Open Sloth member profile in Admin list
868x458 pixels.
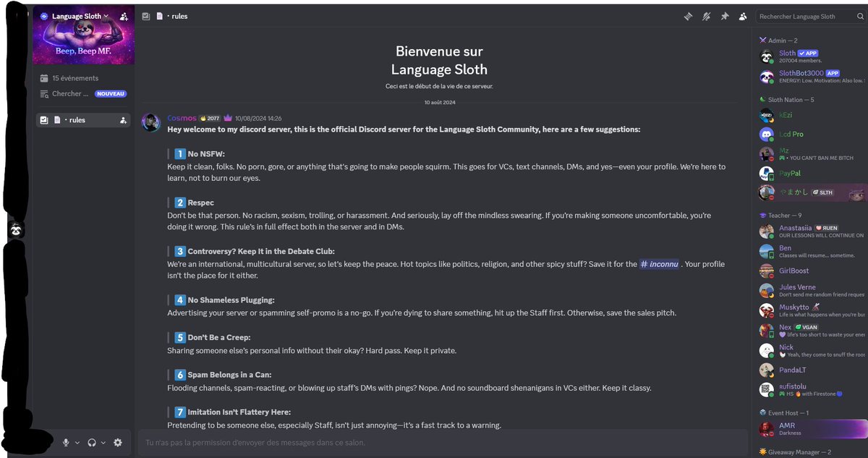coord(811,56)
